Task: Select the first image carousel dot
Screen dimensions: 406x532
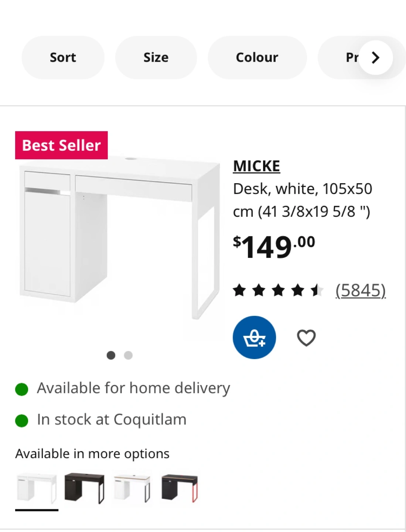Action: point(111,355)
